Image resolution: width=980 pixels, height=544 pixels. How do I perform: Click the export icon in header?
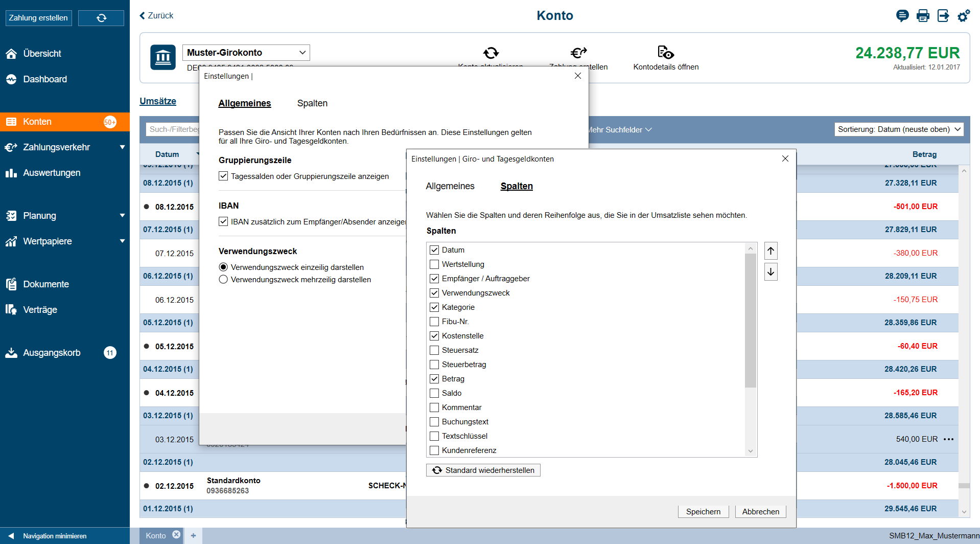coord(943,16)
